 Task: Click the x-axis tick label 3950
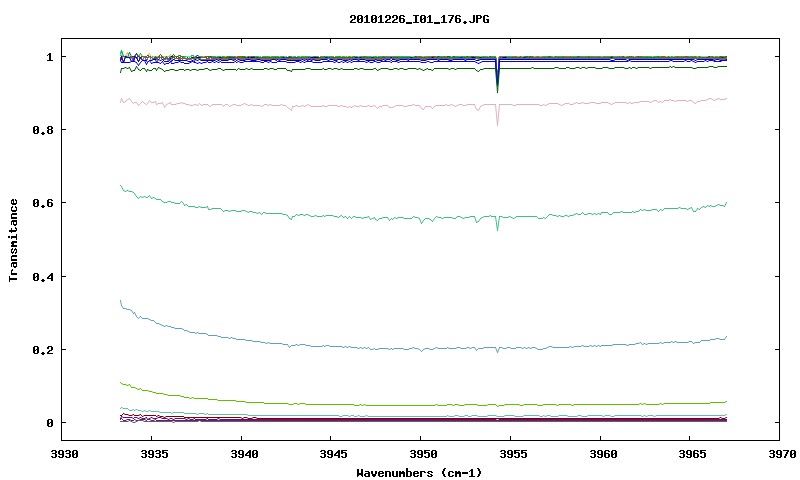tap(424, 454)
